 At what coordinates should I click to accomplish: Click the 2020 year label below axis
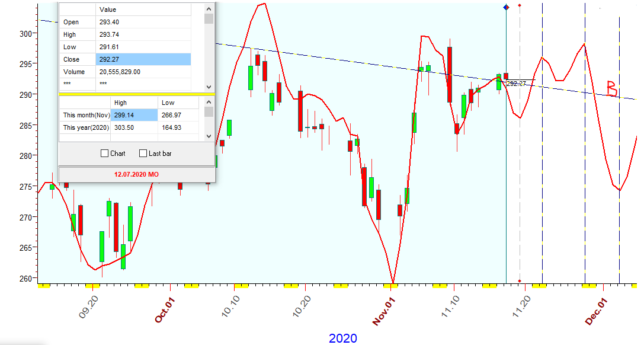click(x=343, y=338)
